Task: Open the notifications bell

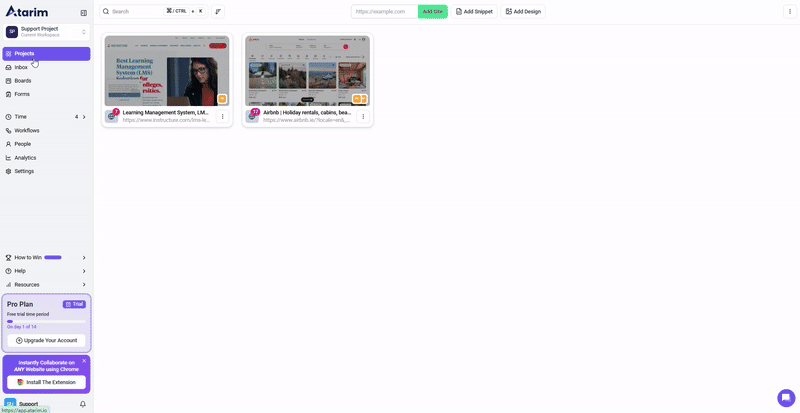Action: (83, 404)
